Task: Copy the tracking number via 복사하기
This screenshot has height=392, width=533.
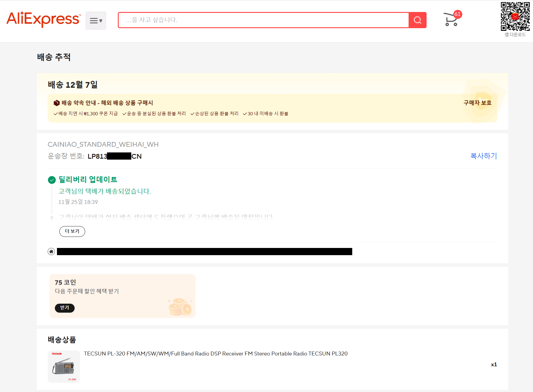Action: [484, 156]
